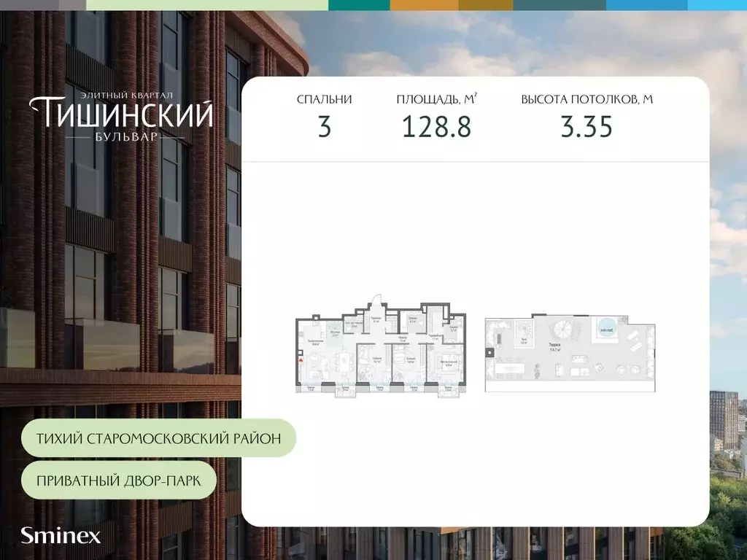The height and width of the screenshot is (560, 747).
Task: Click the Тишинский бульвар logo
Action: click(x=121, y=117)
